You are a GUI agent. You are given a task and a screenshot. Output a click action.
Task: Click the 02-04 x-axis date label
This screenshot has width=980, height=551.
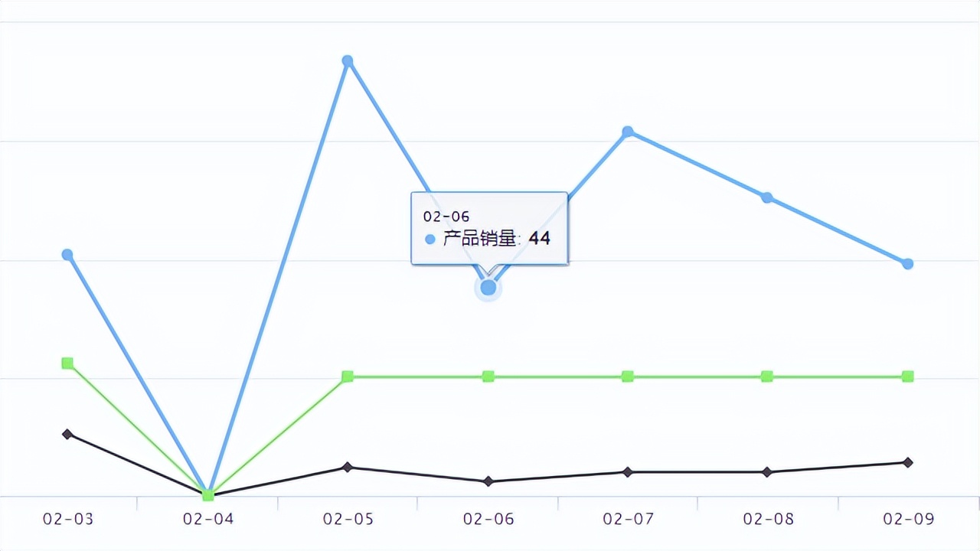(208, 519)
